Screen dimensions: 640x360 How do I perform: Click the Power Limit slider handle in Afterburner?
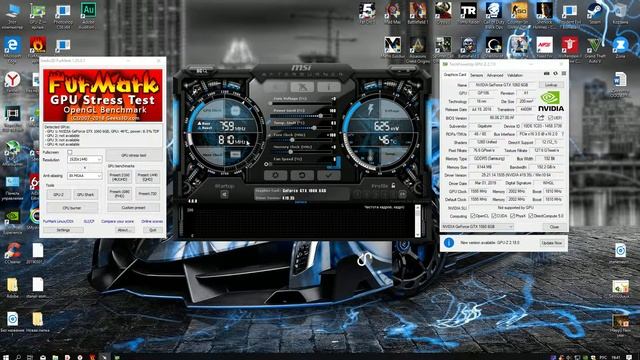[321, 116]
